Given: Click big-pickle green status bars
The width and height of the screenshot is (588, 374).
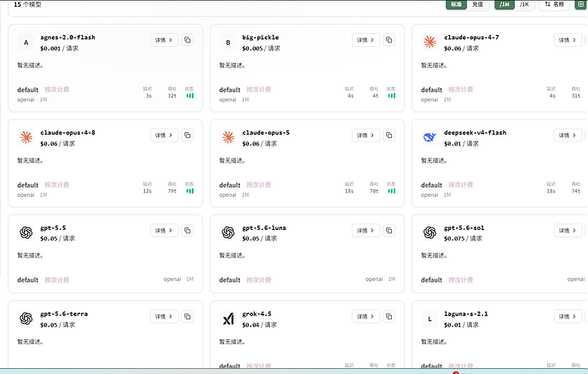Looking at the screenshot, I should pos(391,95).
